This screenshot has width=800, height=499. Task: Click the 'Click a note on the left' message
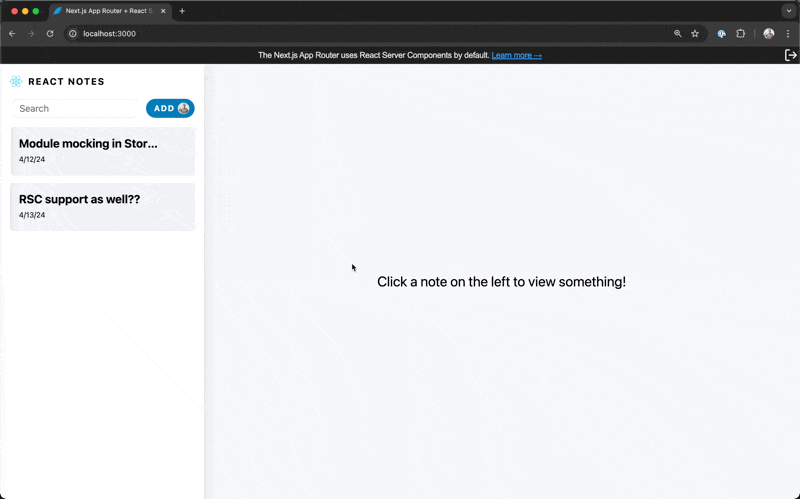(501, 282)
